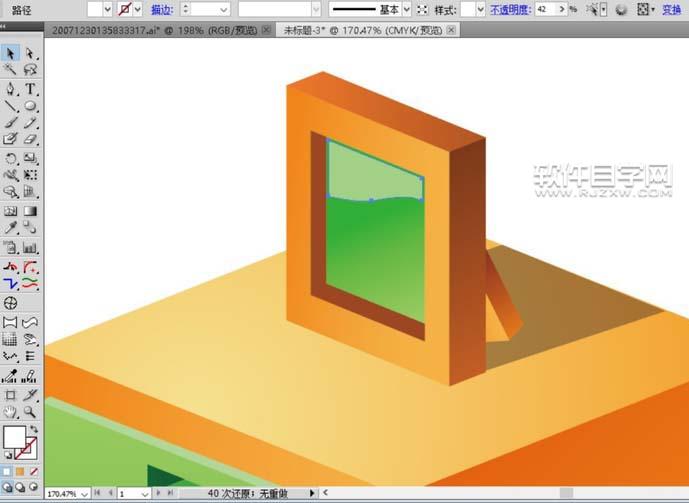The image size is (689, 503).
Task: Open the fill color dropdown in control bar
Action: pyautogui.click(x=108, y=9)
